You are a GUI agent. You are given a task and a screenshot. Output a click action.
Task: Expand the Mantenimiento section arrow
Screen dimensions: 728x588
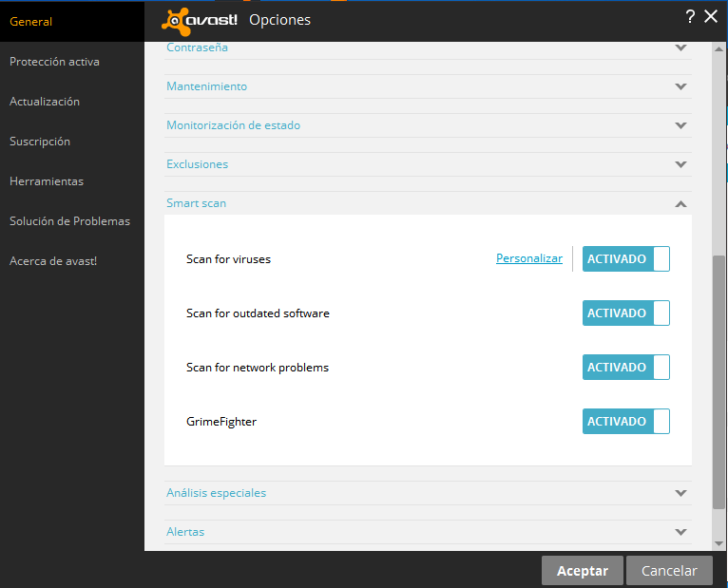680,86
